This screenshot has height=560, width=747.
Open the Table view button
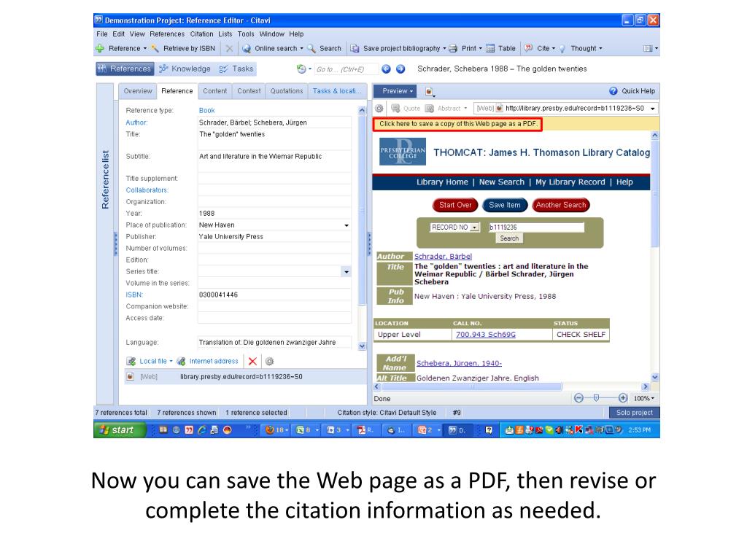(x=500, y=48)
